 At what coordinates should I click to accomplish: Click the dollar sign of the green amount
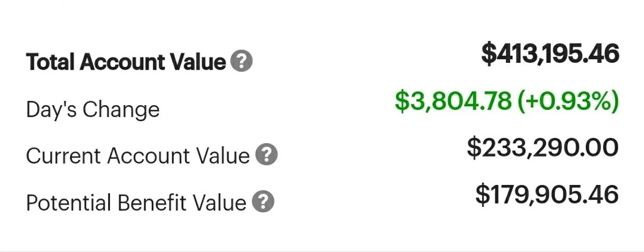[401, 101]
